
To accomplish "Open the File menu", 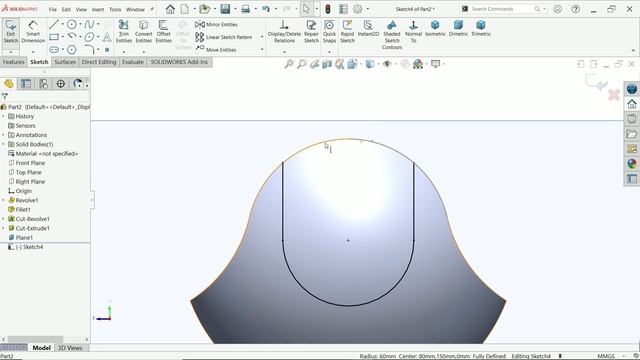I will point(53,9).
